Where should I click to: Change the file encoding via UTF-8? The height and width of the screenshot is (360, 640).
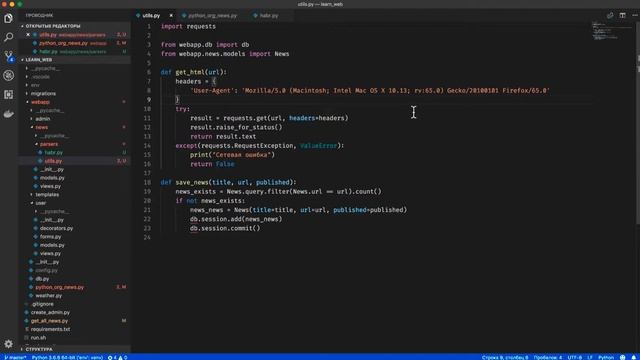point(575,357)
